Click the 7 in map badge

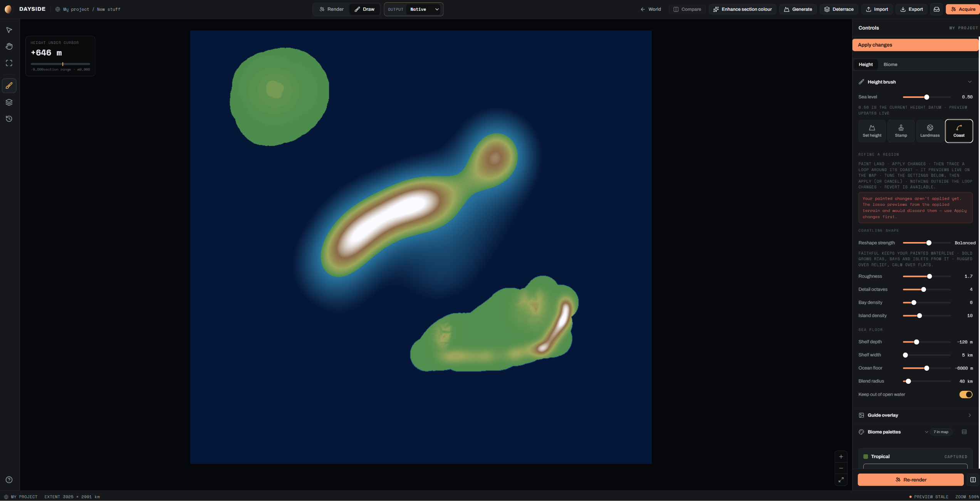(x=941, y=432)
